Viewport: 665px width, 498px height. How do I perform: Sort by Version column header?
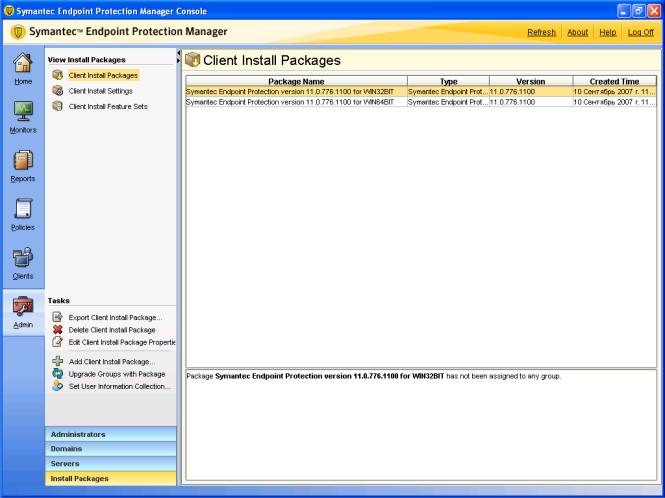(531, 81)
